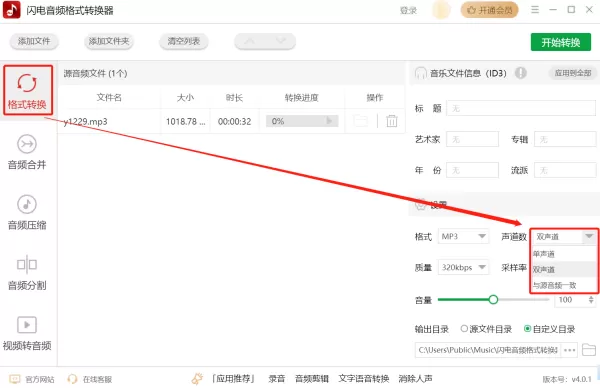Click the 音频剪辑 audio editing link
The image size is (600, 388).
click(x=312, y=379)
